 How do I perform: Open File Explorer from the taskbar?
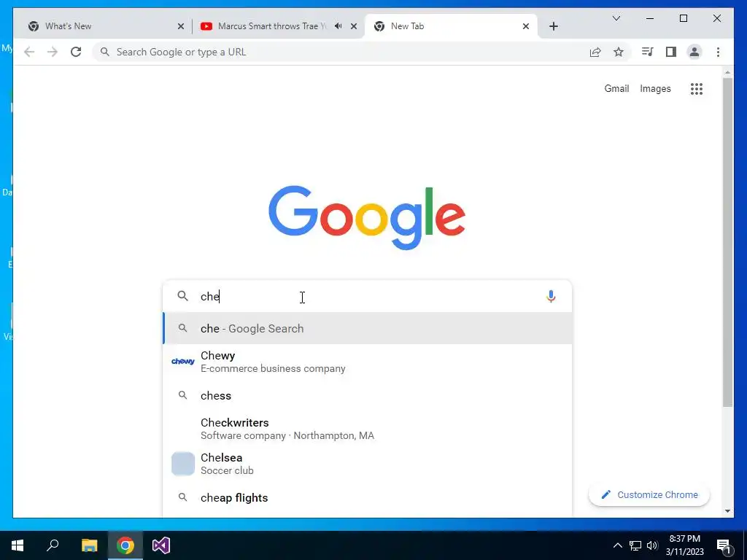pos(89,545)
